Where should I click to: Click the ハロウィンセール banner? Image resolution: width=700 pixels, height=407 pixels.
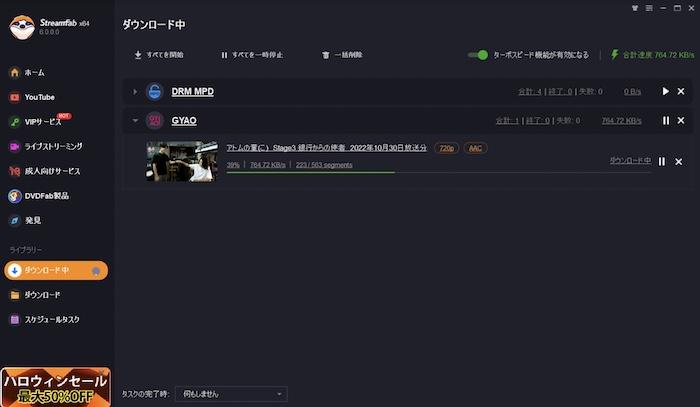[55, 387]
